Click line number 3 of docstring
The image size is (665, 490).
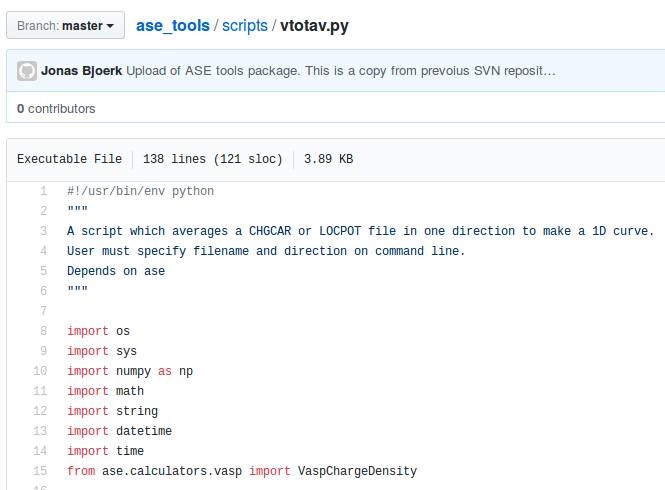point(43,231)
